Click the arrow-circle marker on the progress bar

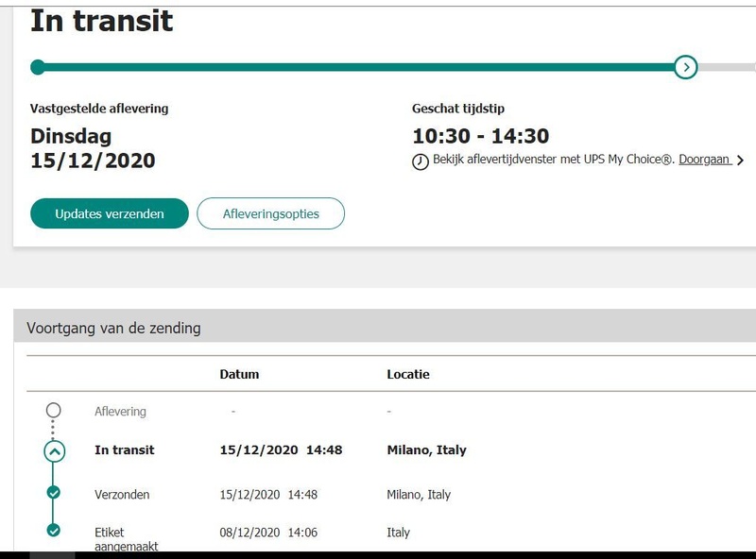point(686,67)
